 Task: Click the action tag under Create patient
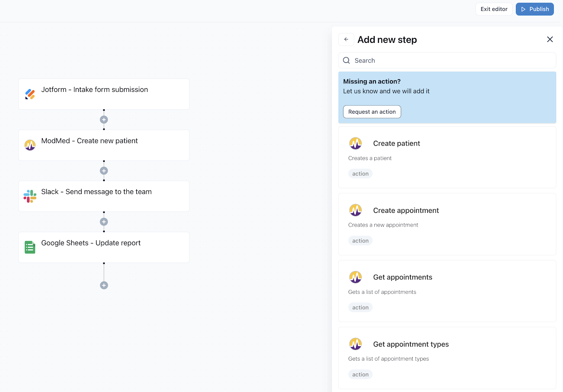(360, 174)
